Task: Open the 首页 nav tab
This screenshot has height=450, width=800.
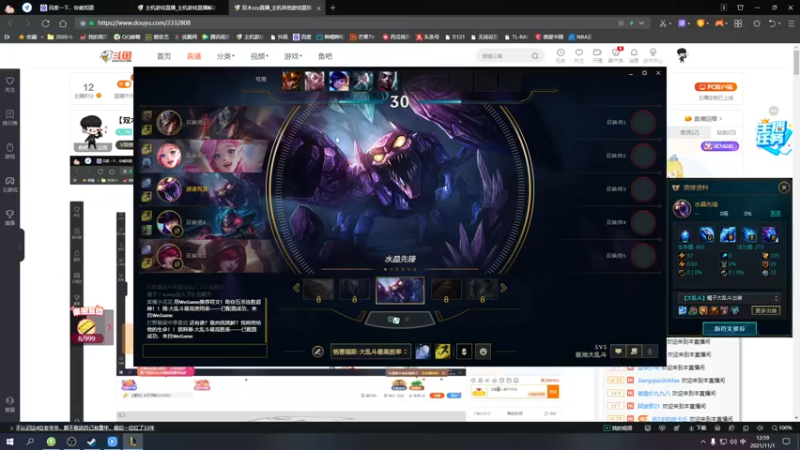Action: point(164,56)
